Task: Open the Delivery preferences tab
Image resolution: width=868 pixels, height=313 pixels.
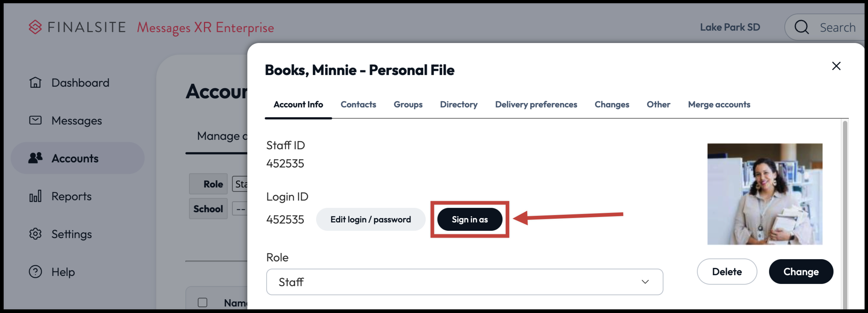Action: coord(536,104)
